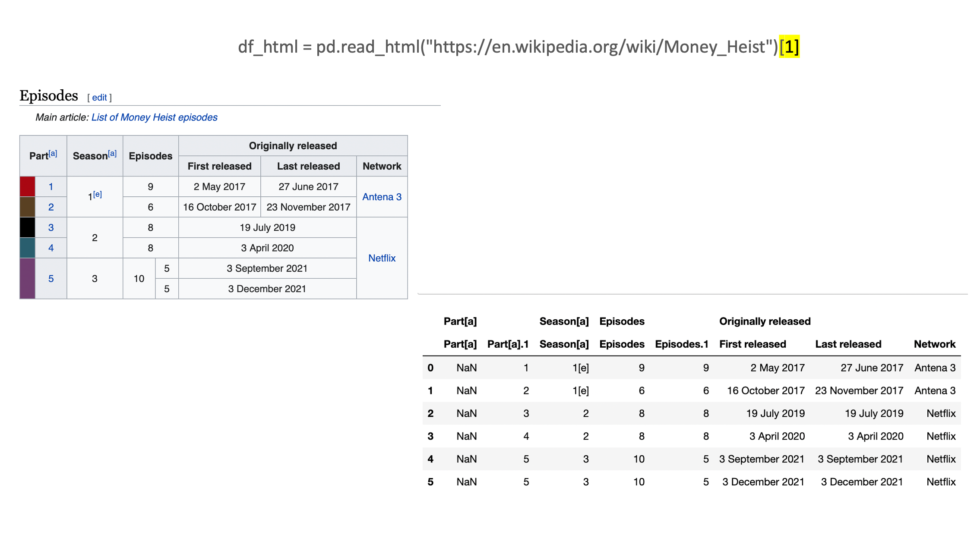Click 23 November 2017 in DataFrame row 1
The width and height of the screenshot is (980, 535).
(x=859, y=391)
